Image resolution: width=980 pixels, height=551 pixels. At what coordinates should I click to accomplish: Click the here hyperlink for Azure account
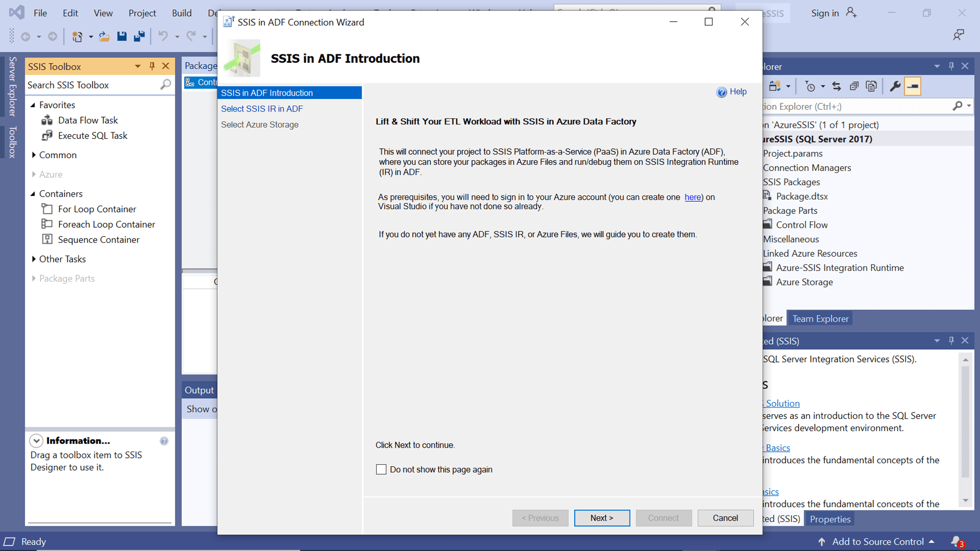click(692, 197)
